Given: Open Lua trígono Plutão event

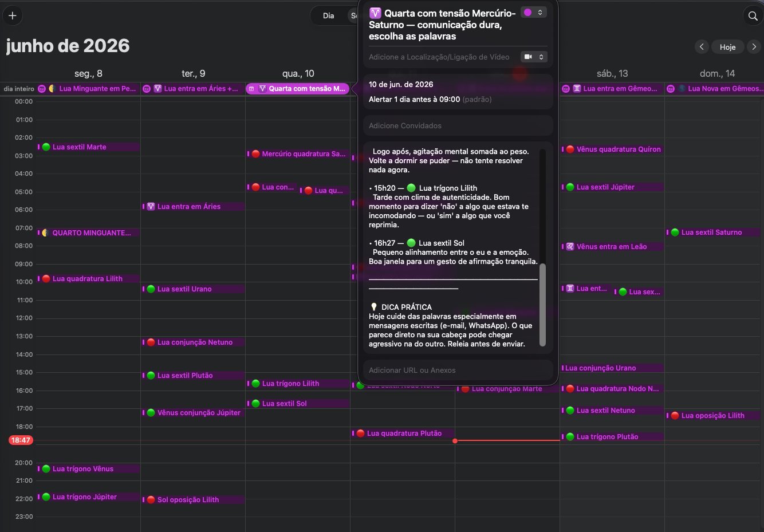Looking at the screenshot, I should point(613,437).
